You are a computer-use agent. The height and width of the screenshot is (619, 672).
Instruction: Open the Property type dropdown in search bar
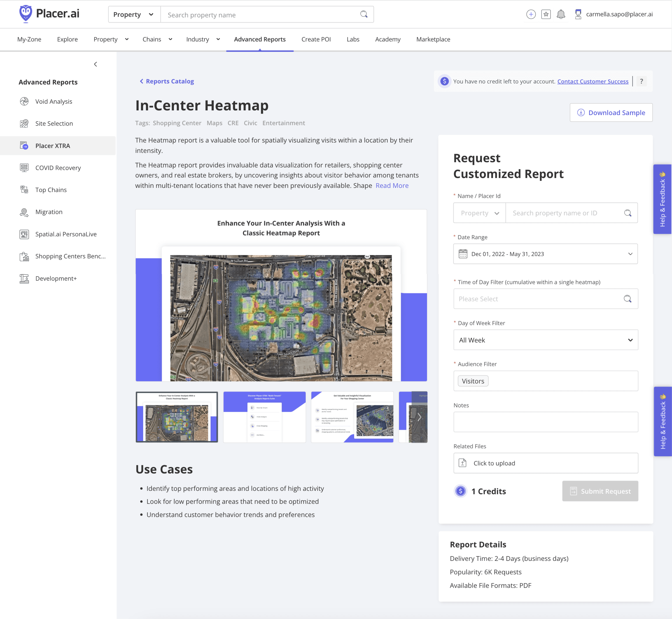[134, 14]
